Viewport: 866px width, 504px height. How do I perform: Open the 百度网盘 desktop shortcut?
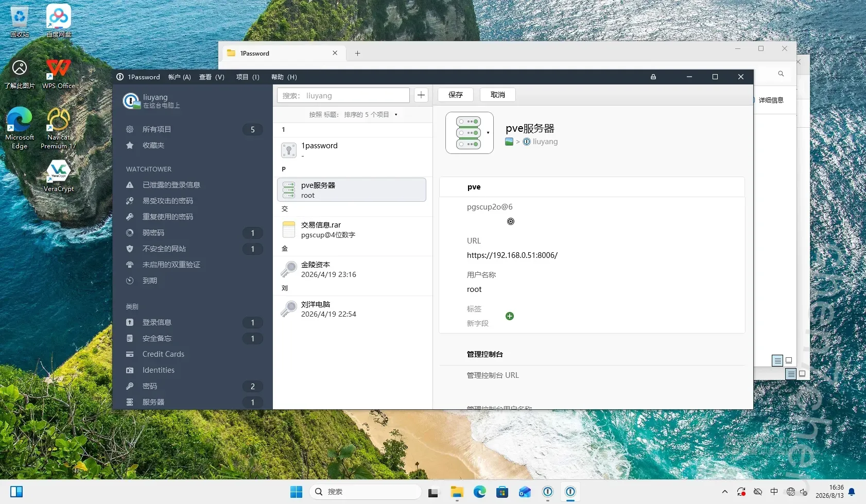(59, 21)
